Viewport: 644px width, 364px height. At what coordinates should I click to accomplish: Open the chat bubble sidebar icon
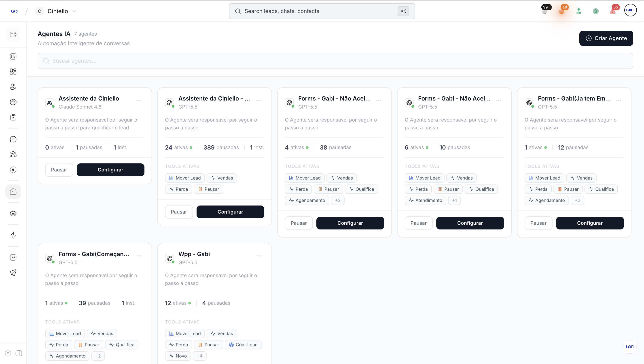13,139
